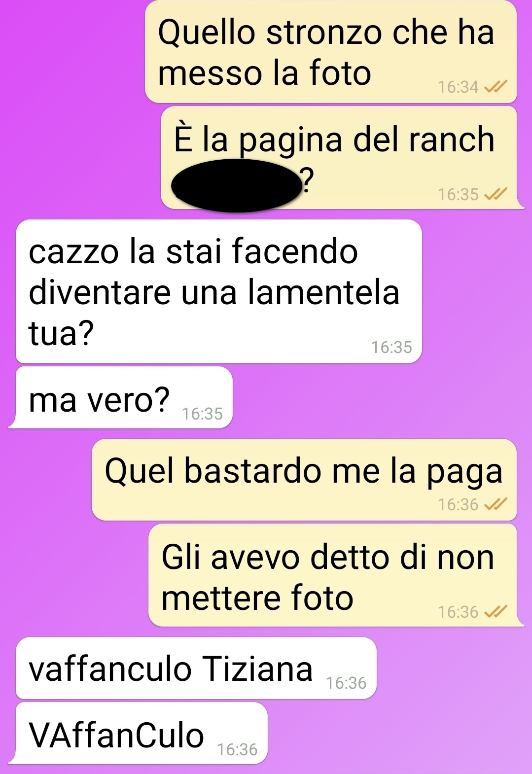Tap the received message 'cazzo la stai facendo diventare'
The image size is (532, 774).
click(219, 291)
